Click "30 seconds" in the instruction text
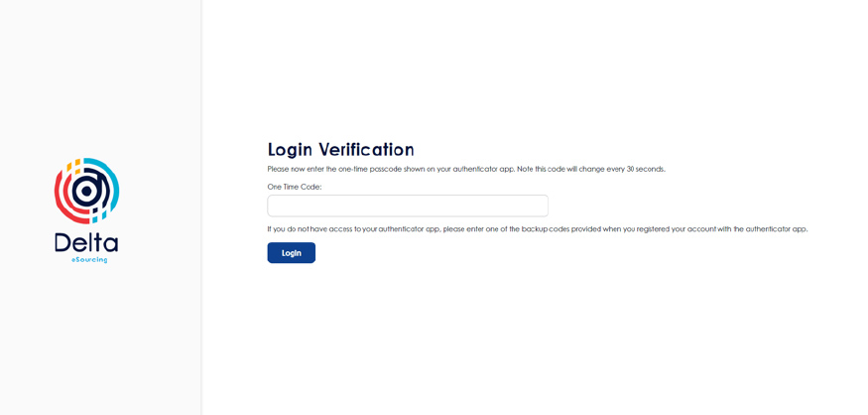 (x=646, y=169)
